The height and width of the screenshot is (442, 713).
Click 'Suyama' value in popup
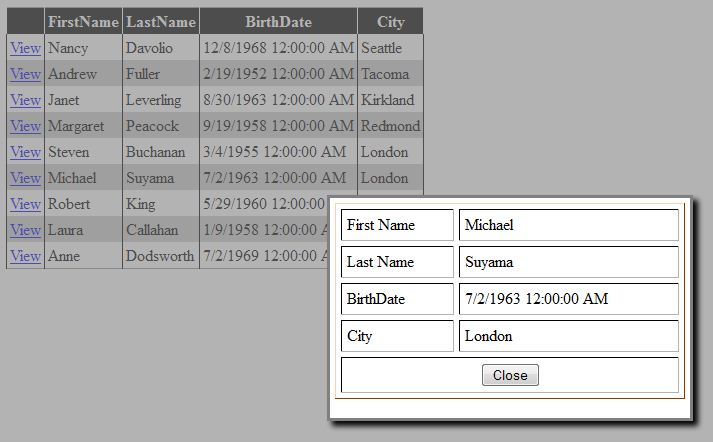click(489, 262)
